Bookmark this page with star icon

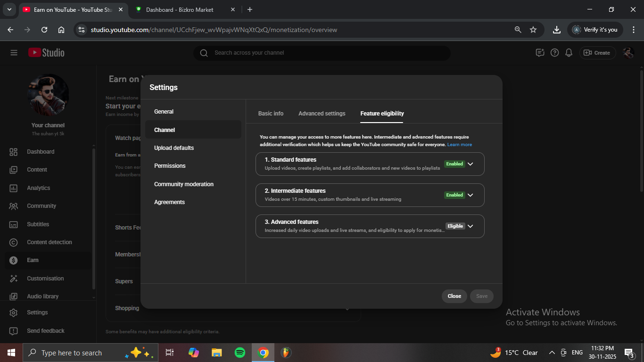click(x=533, y=30)
